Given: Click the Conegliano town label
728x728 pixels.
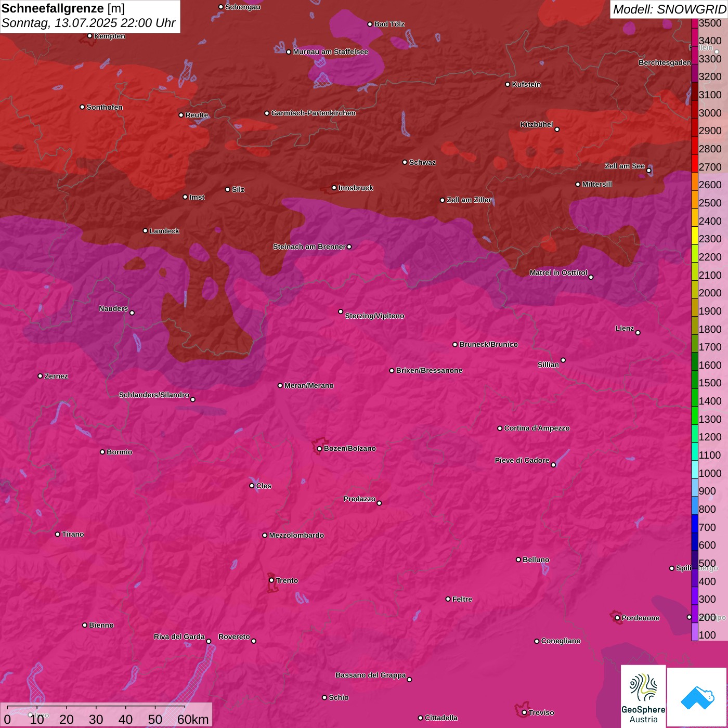Looking at the screenshot, I should (561, 641).
